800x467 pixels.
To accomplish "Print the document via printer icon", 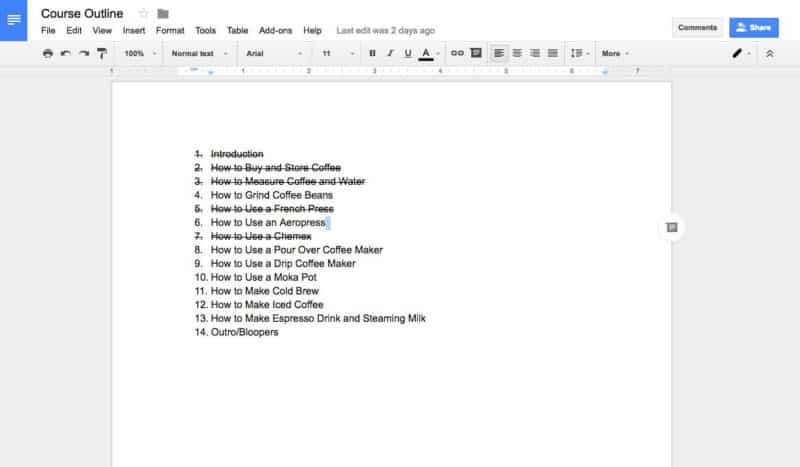I will pyautogui.click(x=47, y=53).
